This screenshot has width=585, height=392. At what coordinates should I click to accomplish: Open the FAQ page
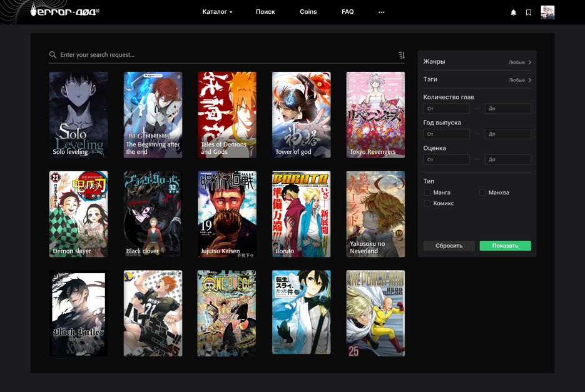coord(347,12)
